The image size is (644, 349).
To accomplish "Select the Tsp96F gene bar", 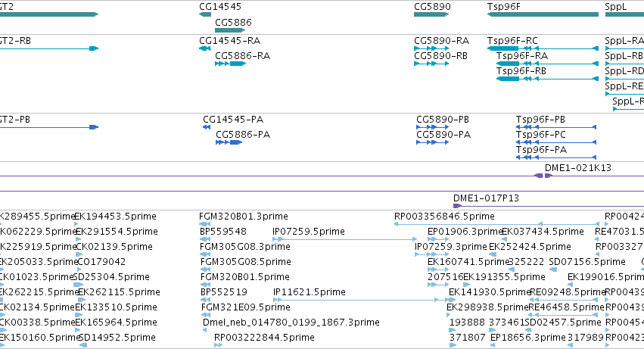I will tap(543, 14).
